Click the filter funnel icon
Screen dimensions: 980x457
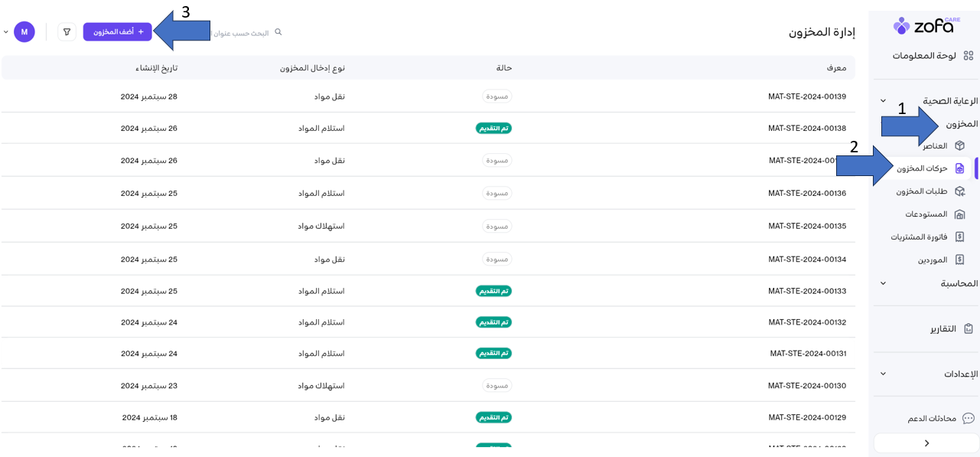click(67, 32)
